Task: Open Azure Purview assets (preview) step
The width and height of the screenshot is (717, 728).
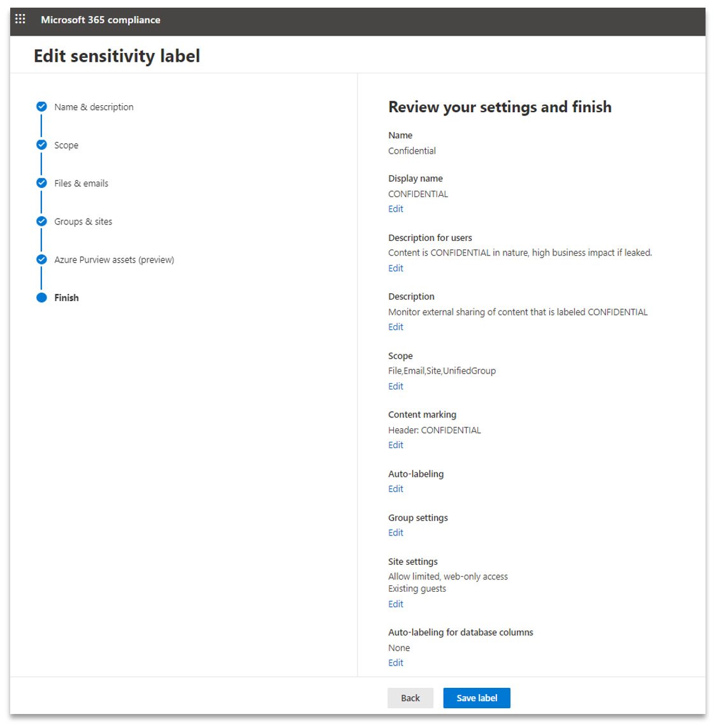Action: (x=114, y=260)
